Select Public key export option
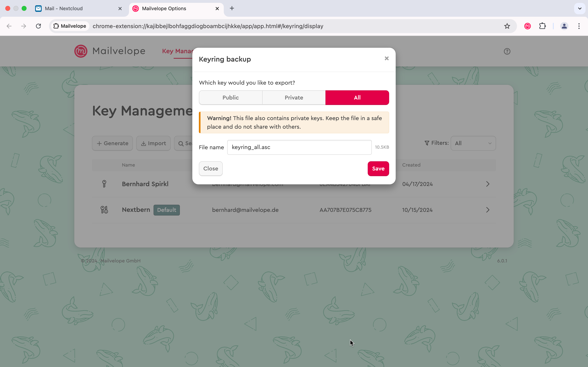588x367 pixels. pyautogui.click(x=231, y=98)
